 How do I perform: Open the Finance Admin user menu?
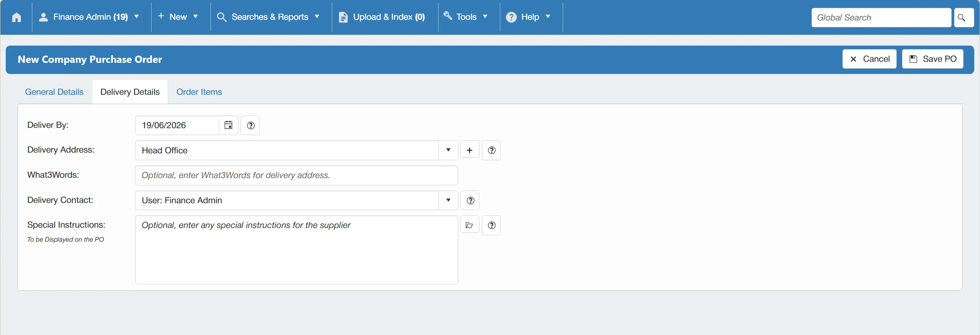coord(89,17)
